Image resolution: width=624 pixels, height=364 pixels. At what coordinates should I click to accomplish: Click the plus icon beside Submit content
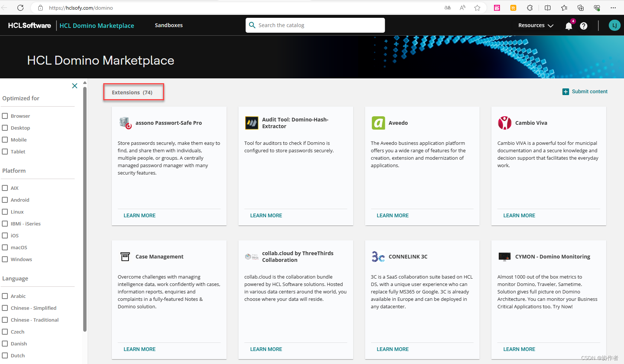coord(566,92)
